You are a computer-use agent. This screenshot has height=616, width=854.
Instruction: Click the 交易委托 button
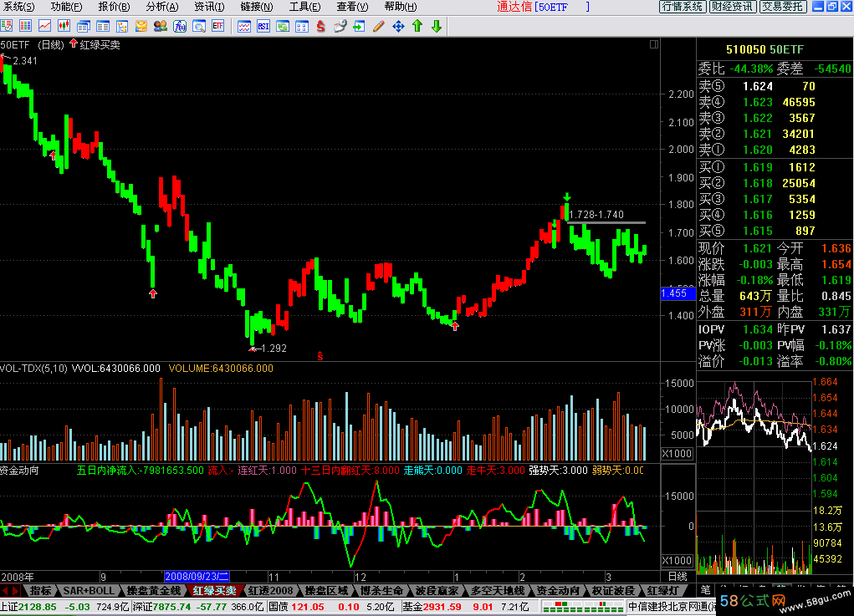point(783,7)
